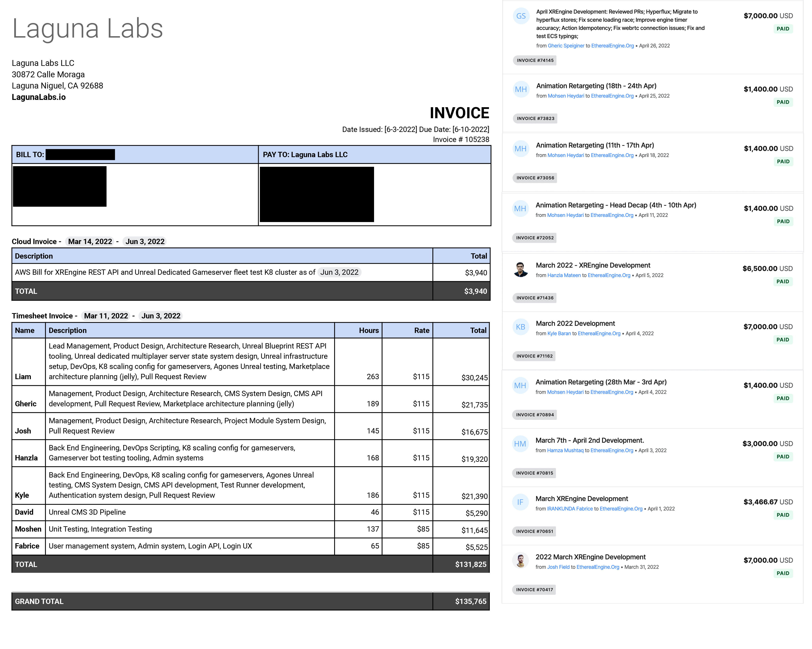This screenshot has width=812, height=649.
Task: Open Mohsen Heydari link dated April 25, 2022
Action: click(566, 96)
